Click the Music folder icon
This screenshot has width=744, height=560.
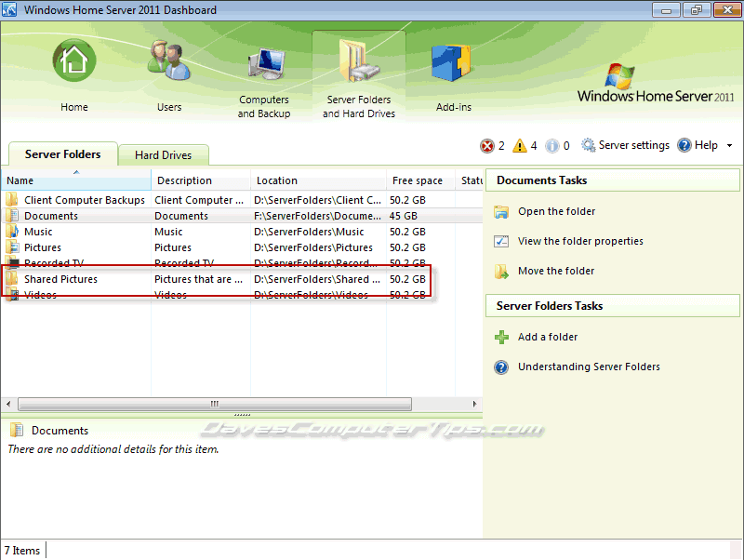(12, 232)
